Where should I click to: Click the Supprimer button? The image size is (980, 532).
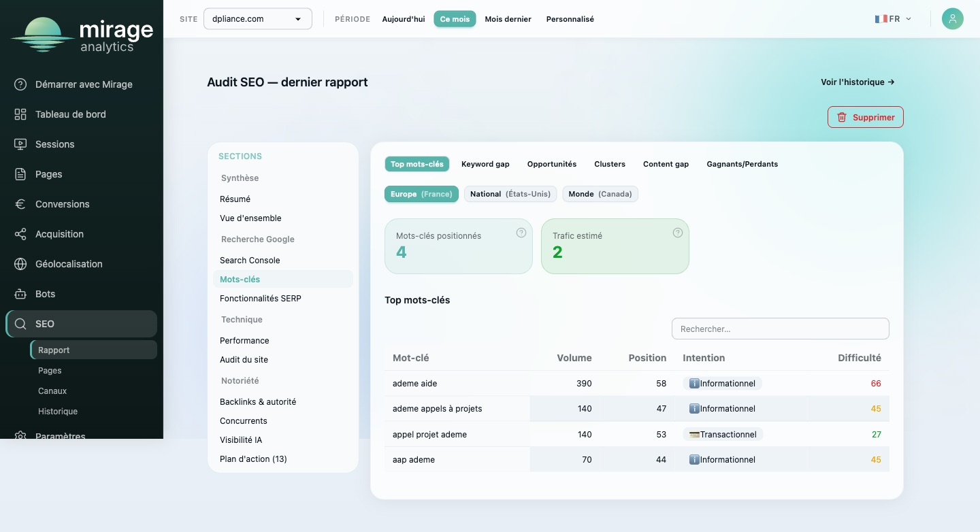point(866,117)
